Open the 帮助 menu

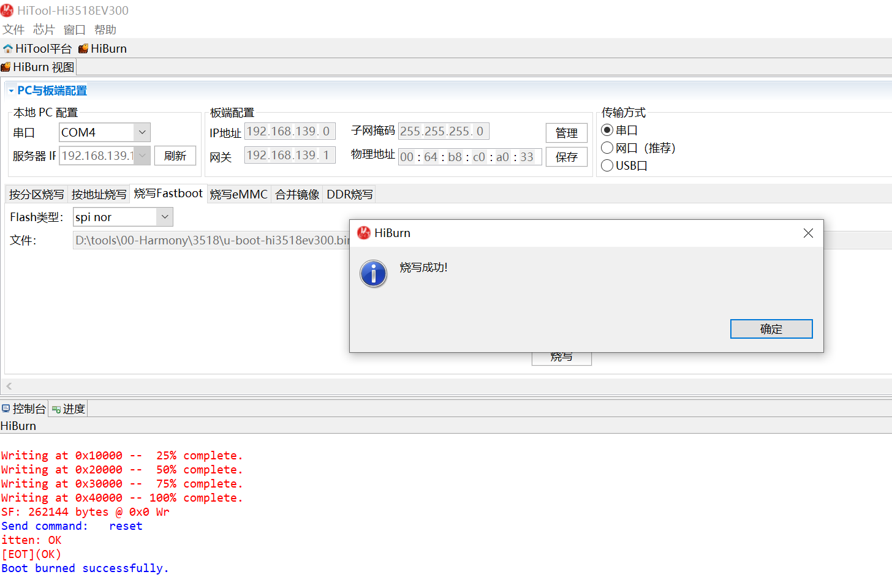coord(105,29)
